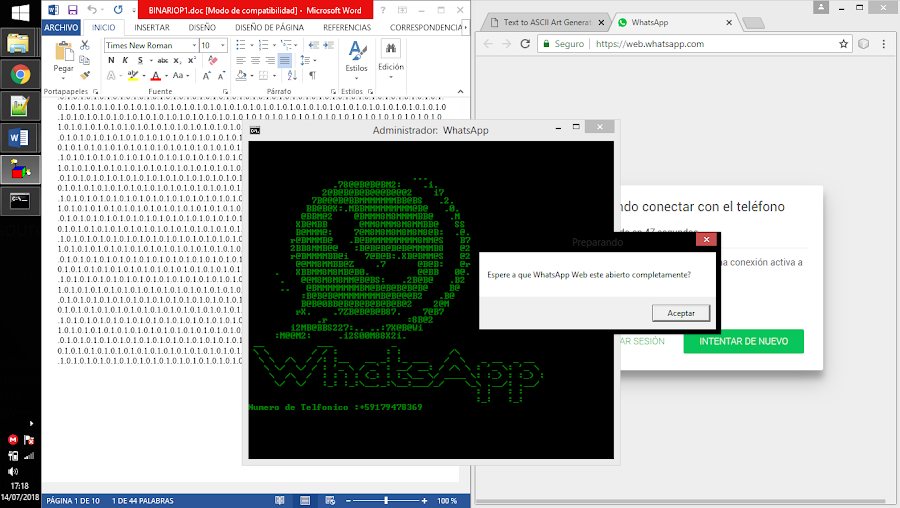Center the paragraph text
This screenshot has width=900, height=508.
click(x=255, y=60)
